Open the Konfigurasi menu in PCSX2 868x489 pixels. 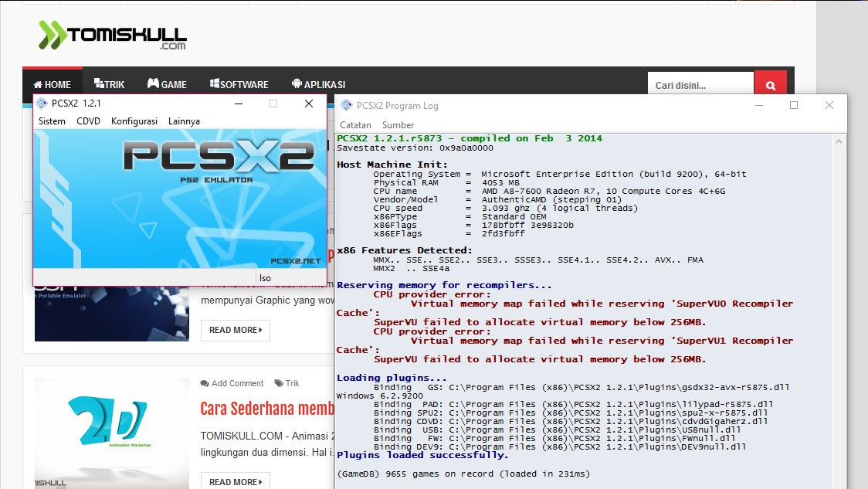(134, 121)
